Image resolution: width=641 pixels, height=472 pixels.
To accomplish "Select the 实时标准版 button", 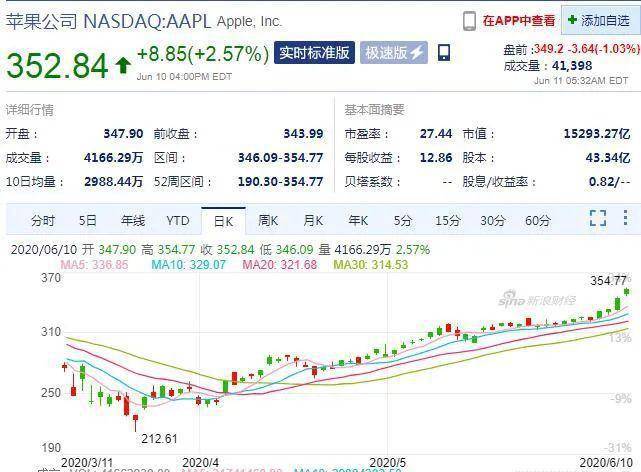I will coord(314,53).
